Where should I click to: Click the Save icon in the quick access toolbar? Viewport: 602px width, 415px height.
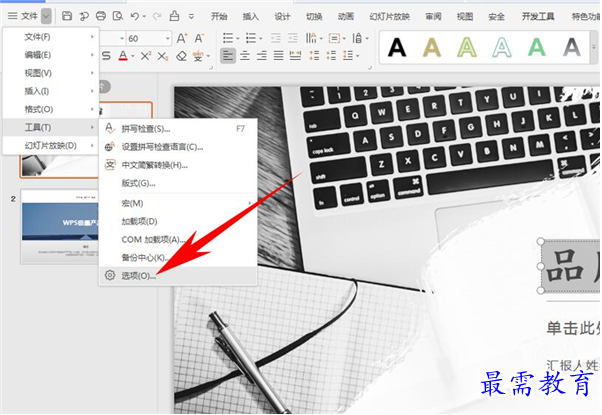(67, 16)
